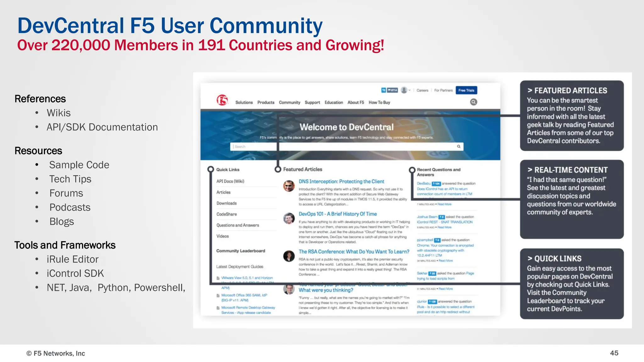
Task: Click the red F5 logo
Action: [222, 100]
